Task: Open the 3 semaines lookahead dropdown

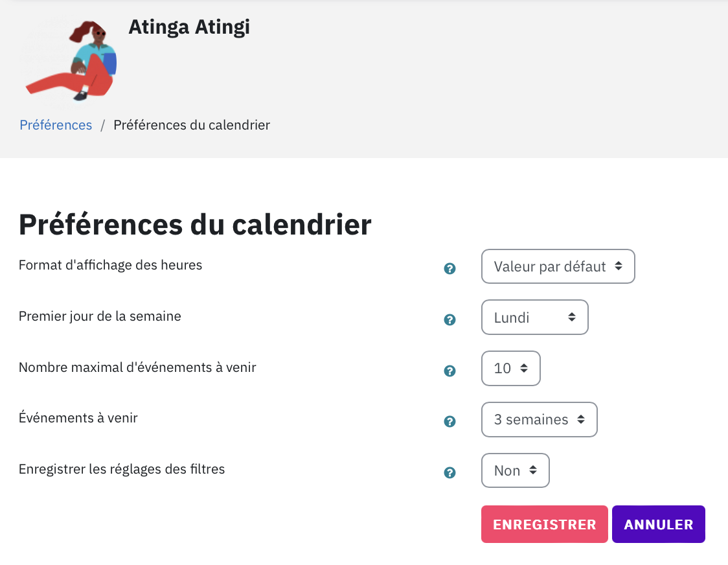Action: pos(539,420)
